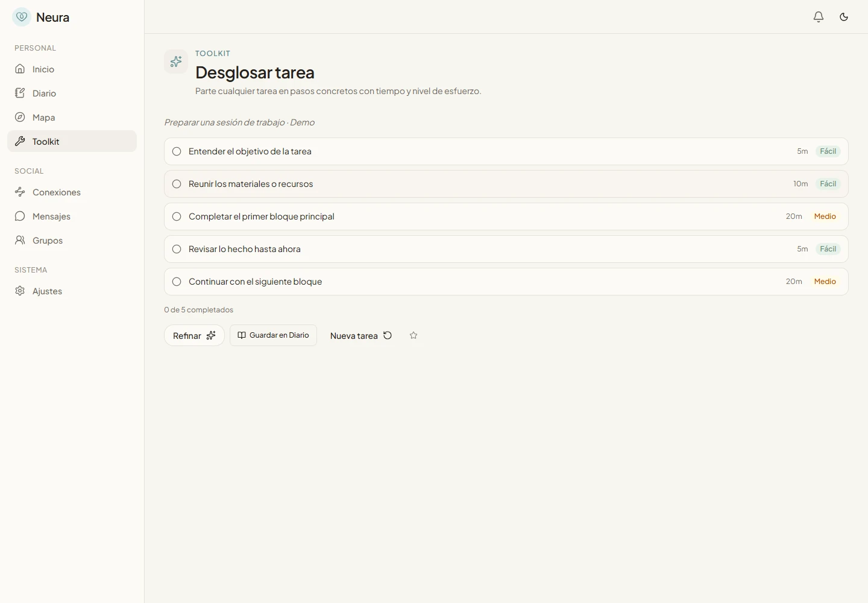868x603 pixels.
Task: Click the Mensajes chat bubble icon
Action: [x=20, y=216]
